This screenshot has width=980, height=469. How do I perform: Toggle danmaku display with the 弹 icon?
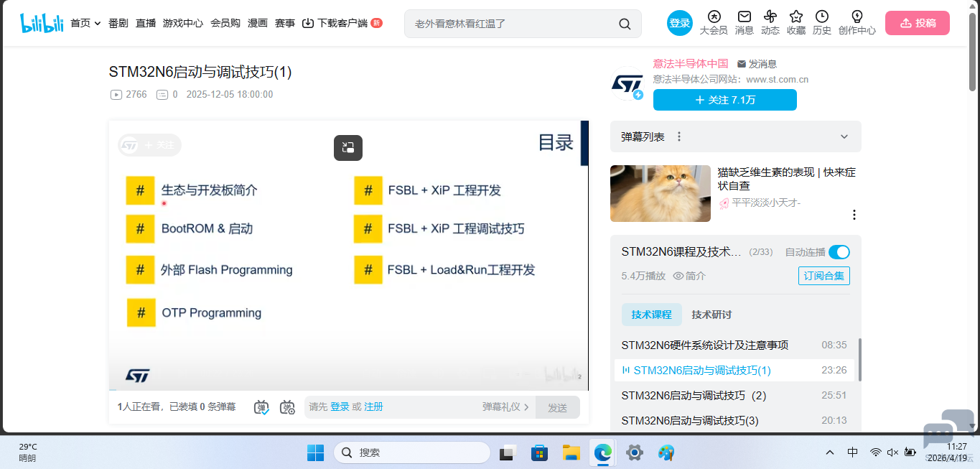coord(261,407)
